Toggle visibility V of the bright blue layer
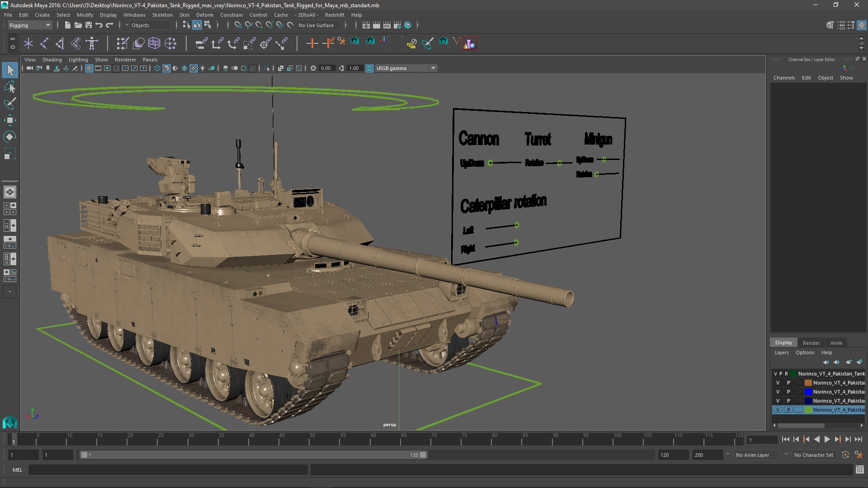868x488 pixels. (x=778, y=392)
